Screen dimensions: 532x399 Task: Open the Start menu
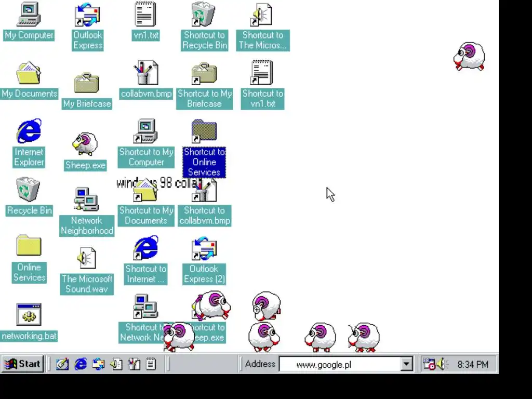tap(22, 364)
